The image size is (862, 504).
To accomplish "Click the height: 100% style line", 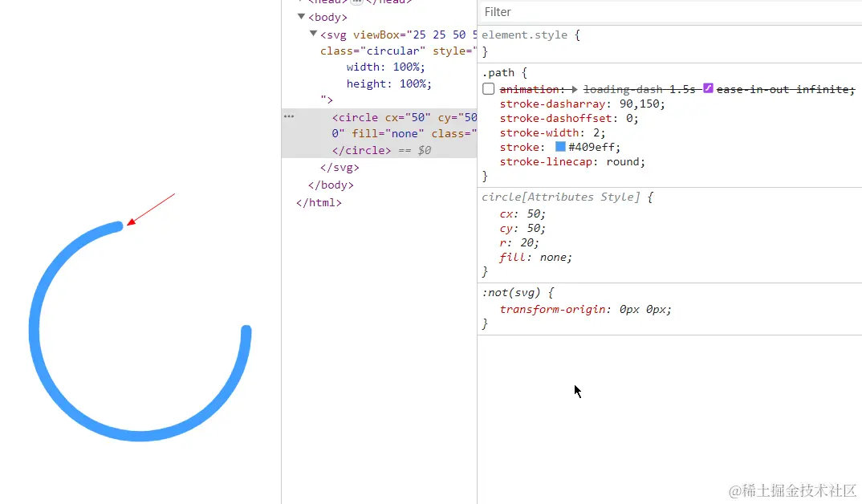I will tap(389, 83).
